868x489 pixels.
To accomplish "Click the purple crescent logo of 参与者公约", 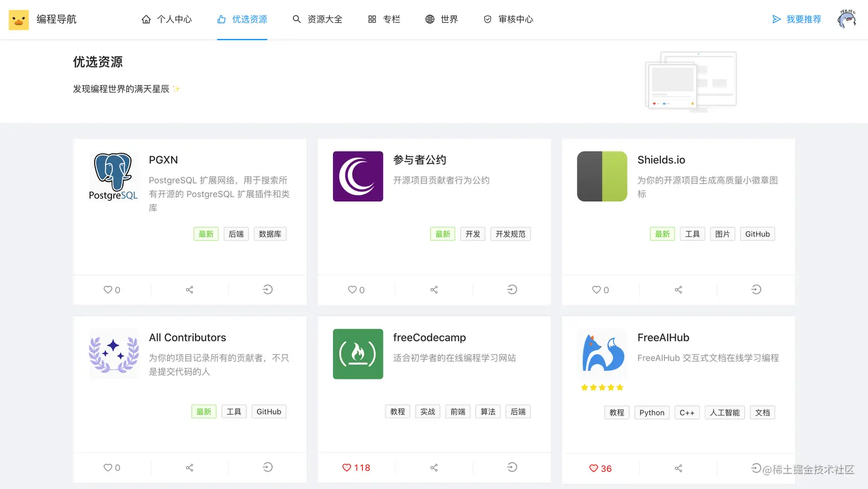I will pos(358,176).
